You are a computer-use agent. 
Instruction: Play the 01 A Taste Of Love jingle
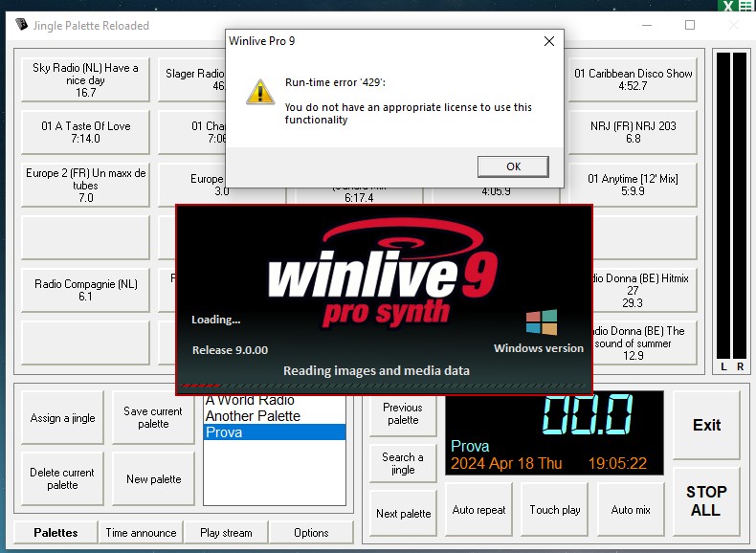85,132
